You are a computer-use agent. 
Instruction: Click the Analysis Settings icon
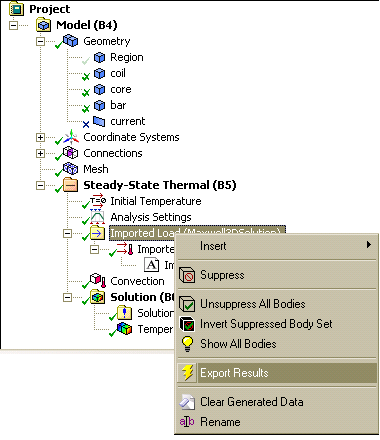pyautogui.click(x=97, y=217)
